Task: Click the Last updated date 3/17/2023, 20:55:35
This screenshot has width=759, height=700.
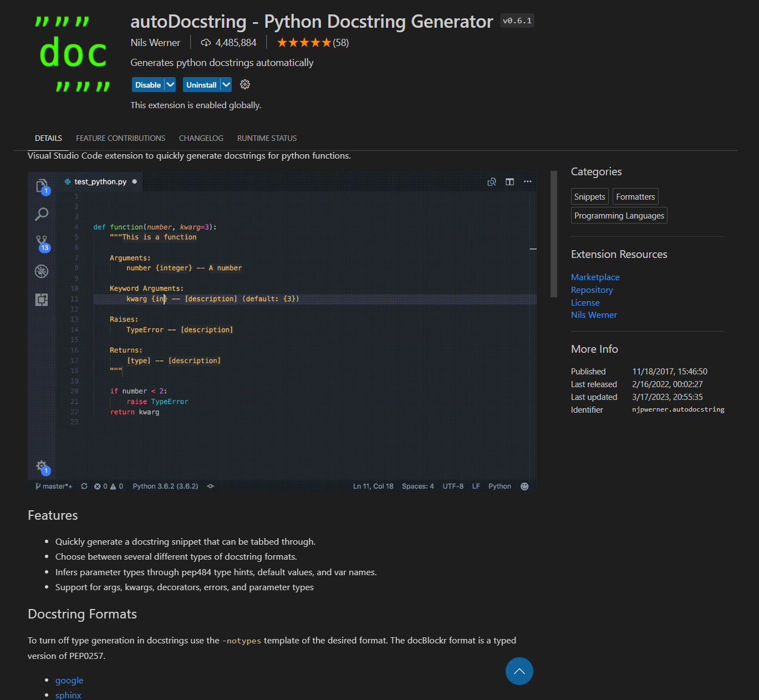Action: 668,397
